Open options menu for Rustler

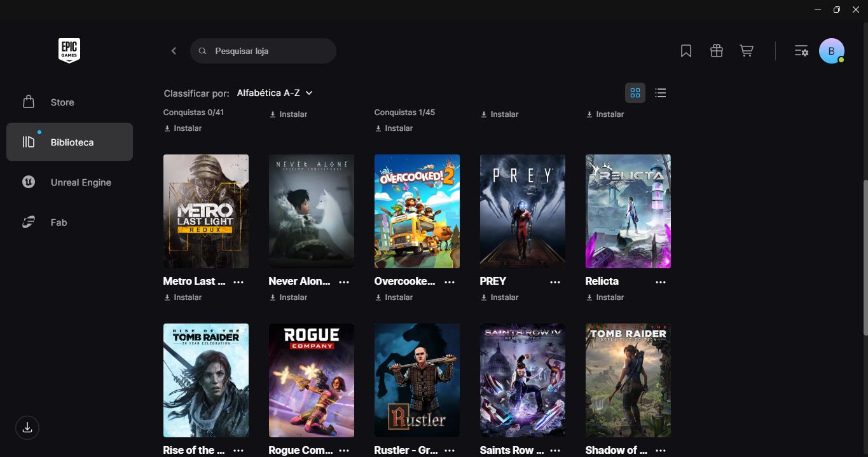coord(450,450)
